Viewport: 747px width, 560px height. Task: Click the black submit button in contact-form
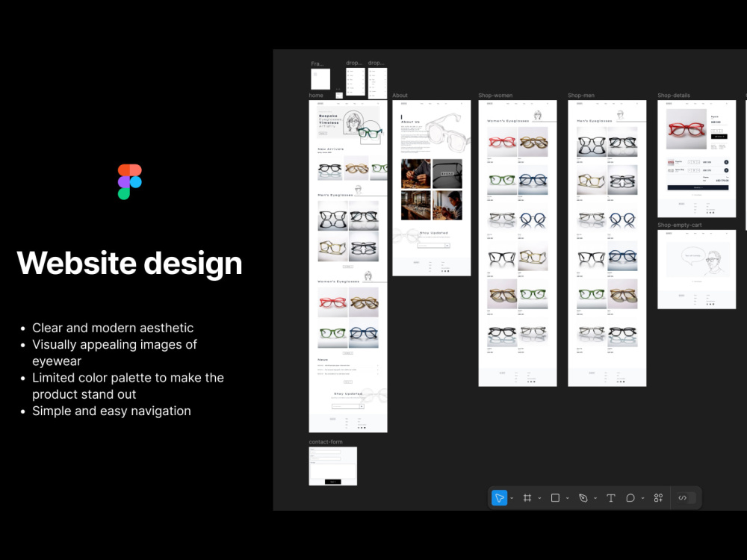[x=332, y=482]
